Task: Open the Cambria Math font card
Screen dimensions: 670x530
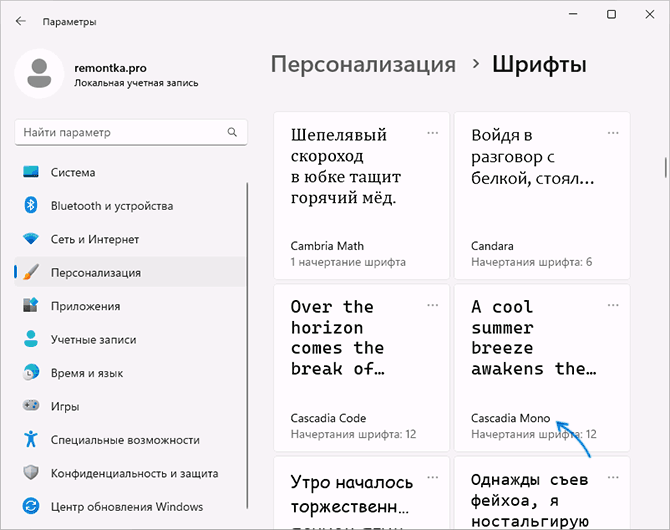Action: click(361, 196)
